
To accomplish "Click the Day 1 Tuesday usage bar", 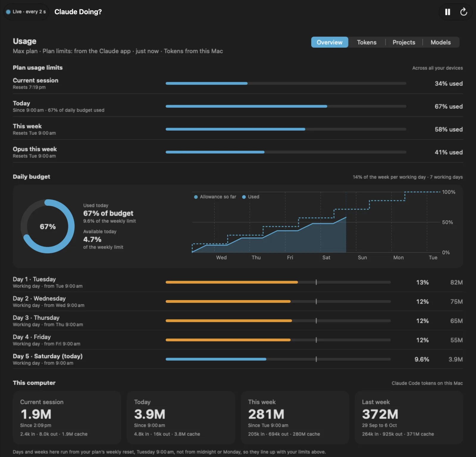I will tap(278, 282).
